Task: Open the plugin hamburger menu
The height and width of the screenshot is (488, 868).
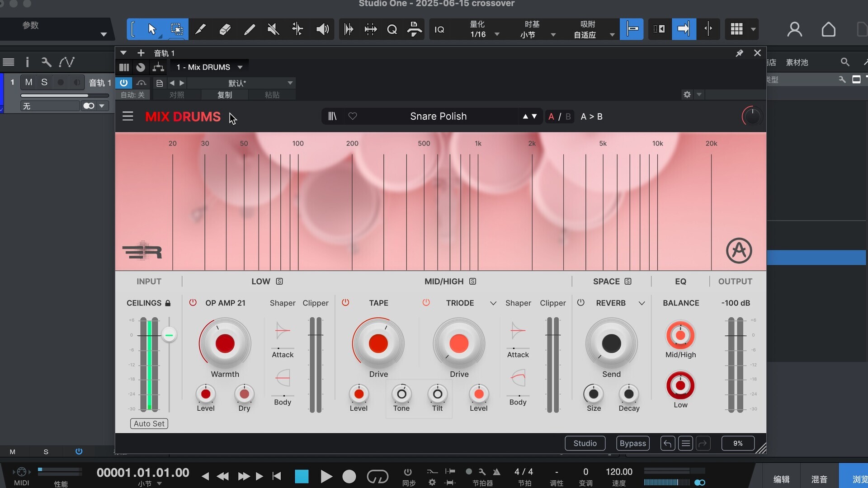Action: (x=128, y=116)
